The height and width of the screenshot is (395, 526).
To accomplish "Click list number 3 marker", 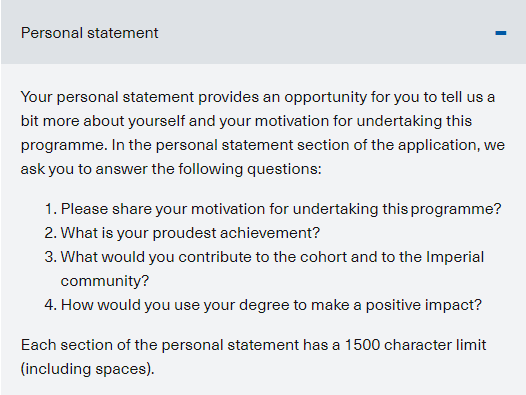I will [x=50, y=257].
